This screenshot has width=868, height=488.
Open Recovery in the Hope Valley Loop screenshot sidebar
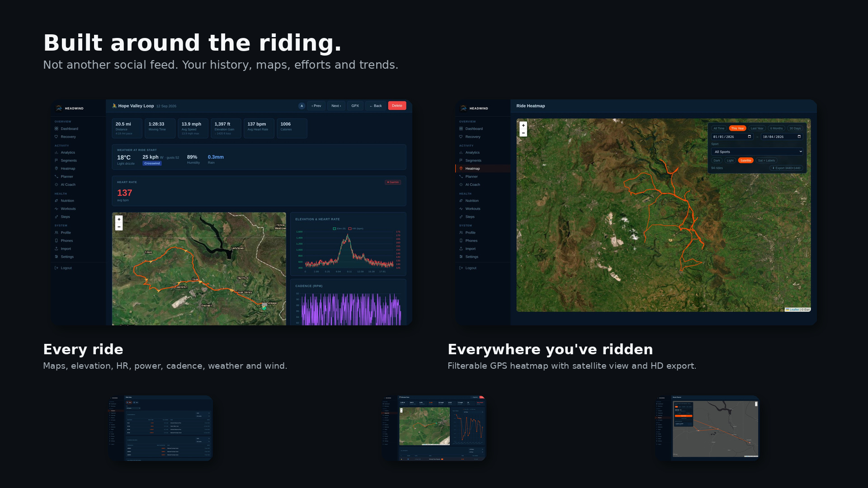click(68, 137)
